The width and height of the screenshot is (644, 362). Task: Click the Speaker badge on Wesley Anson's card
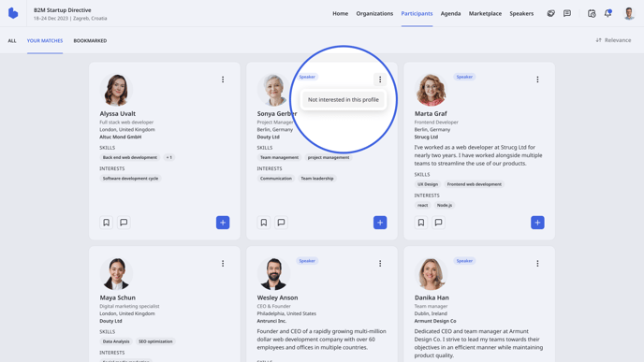tap(307, 261)
